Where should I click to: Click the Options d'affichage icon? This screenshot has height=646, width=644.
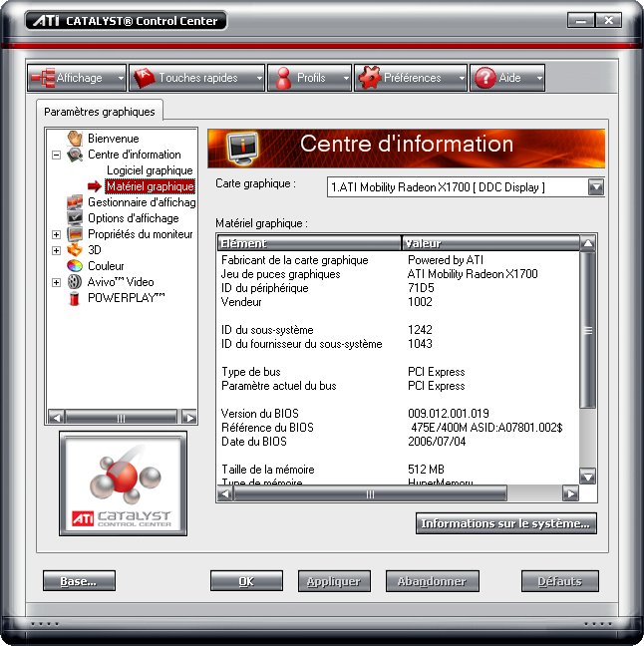[74, 218]
